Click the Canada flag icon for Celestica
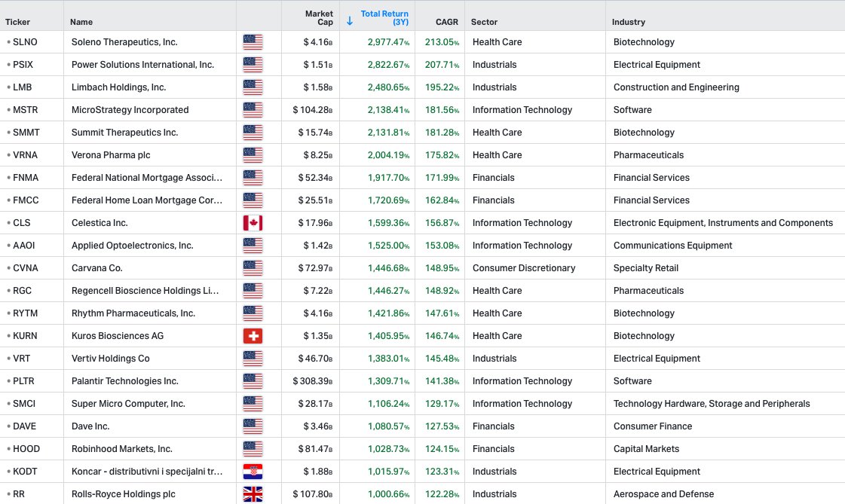Viewport: 845px width, 504px height. click(253, 223)
